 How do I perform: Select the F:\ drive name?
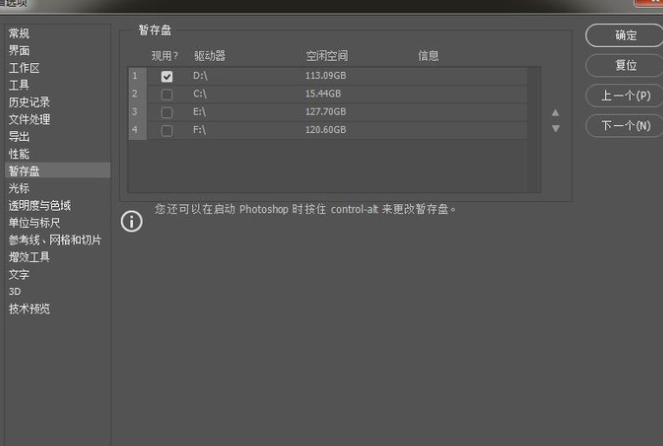tap(199, 130)
